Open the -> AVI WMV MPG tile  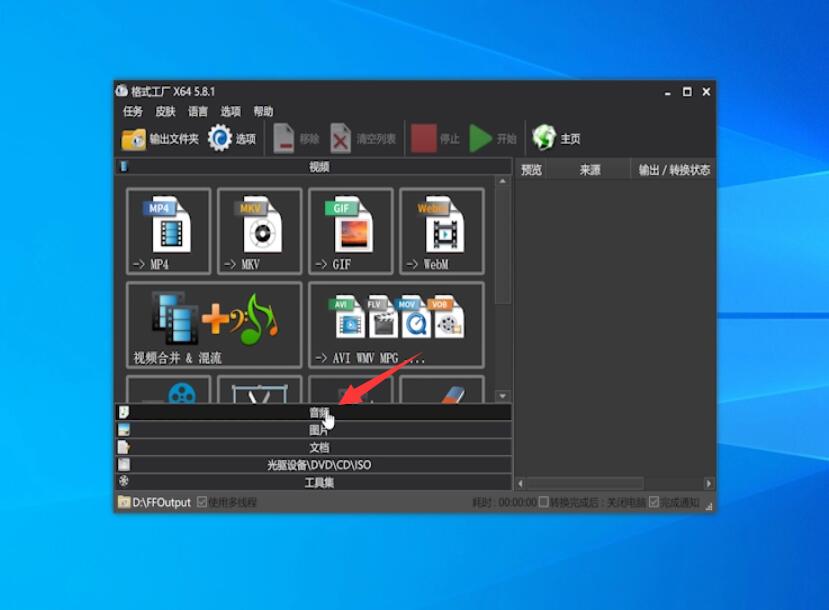tap(396, 325)
